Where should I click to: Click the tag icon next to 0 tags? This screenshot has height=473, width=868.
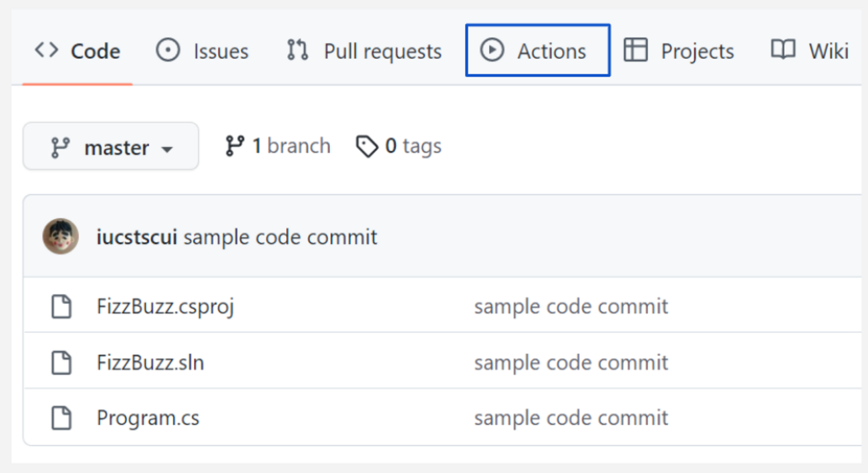pyautogui.click(x=367, y=146)
